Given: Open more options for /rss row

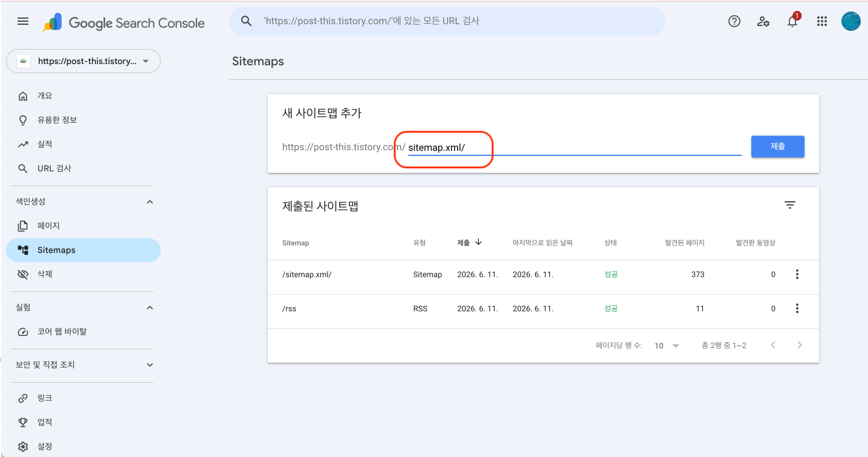Looking at the screenshot, I should pyautogui.click(x=797, y=309).
